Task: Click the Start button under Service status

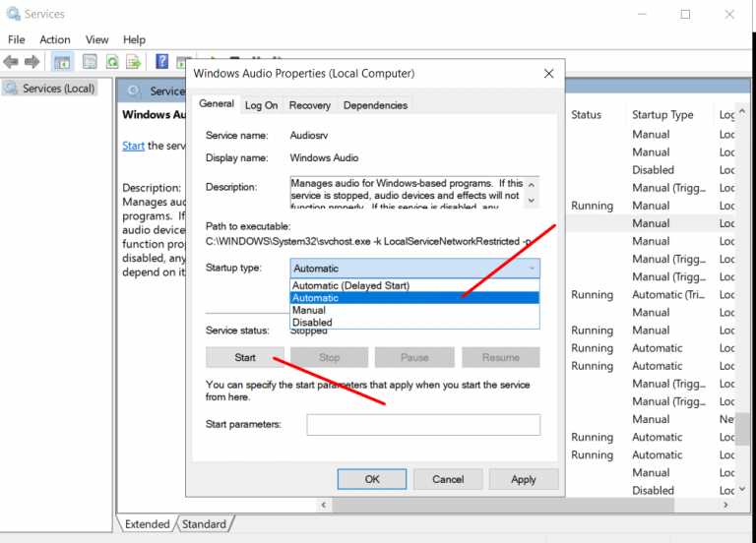Action: pos(245,357)
